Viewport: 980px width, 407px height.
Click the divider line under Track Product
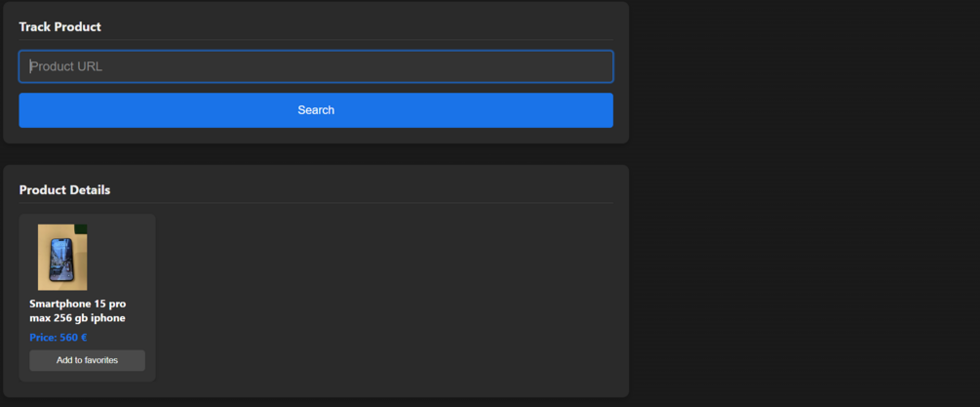[316, 40]
